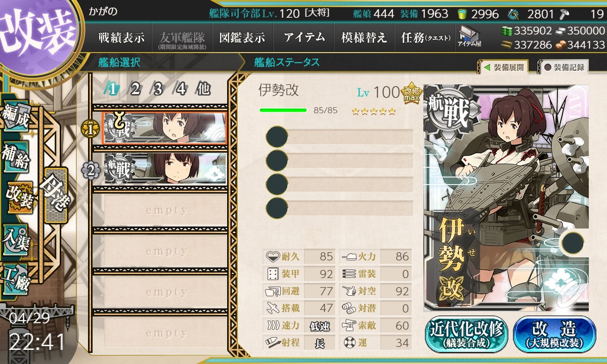This screenshot has width=607, height=364.
Task: Switch to fleet 2 tab
Action: [135, 89]
